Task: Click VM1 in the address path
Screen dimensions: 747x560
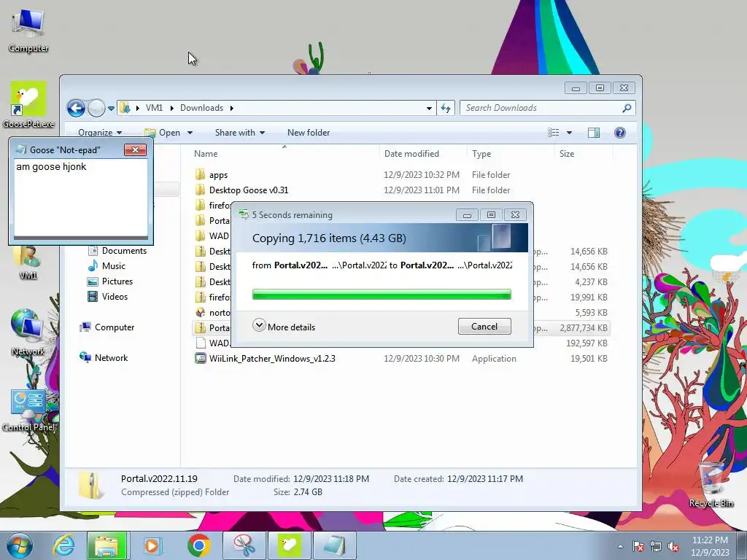Action: (x=154, y=108)
